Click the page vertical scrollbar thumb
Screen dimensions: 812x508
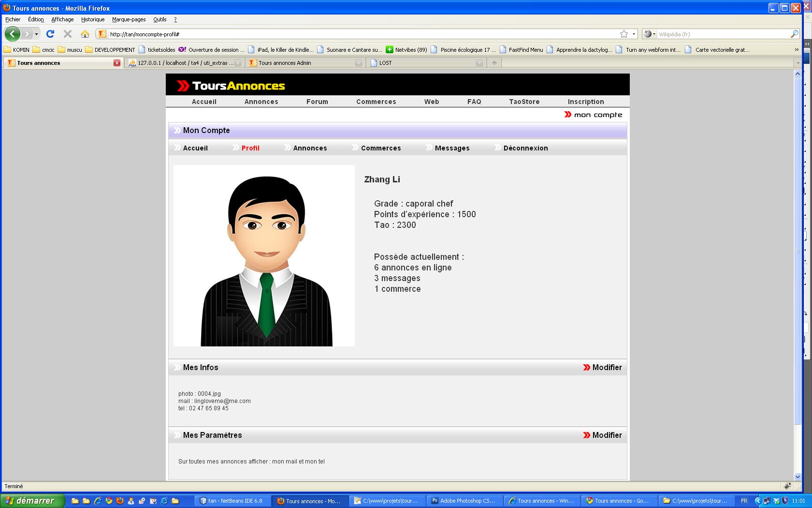tap(797, 251)
